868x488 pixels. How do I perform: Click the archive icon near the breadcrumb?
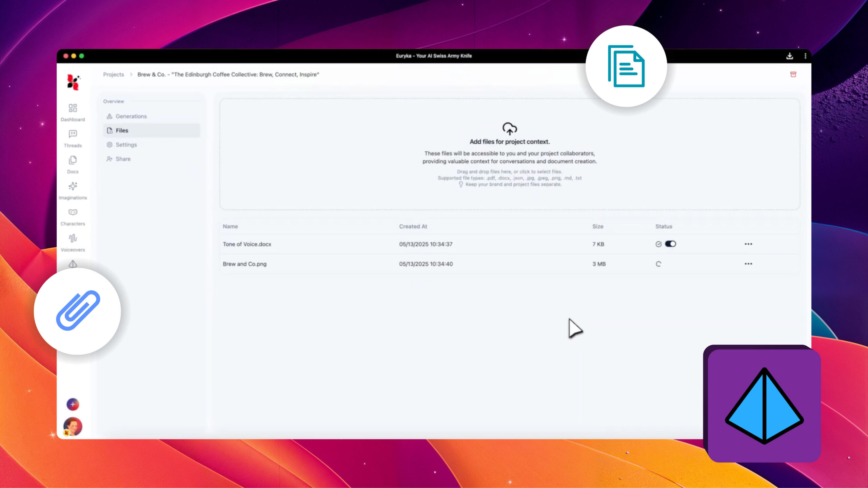[x=794, y=75]
